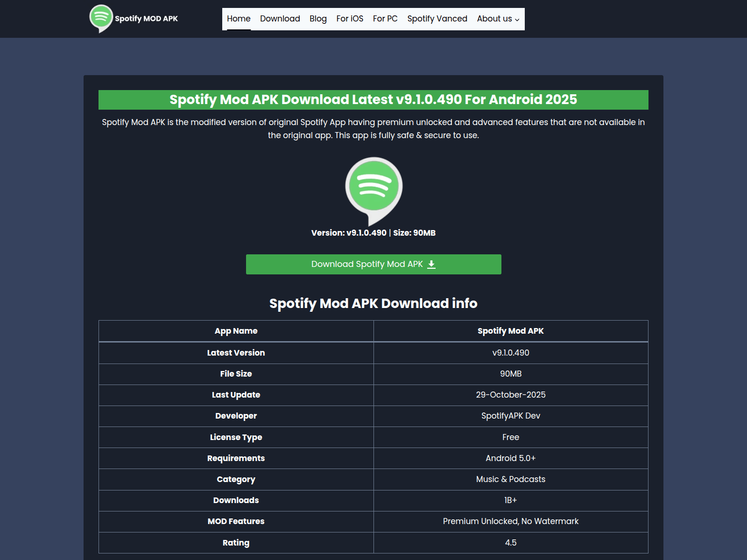This screenshot has width=747, height=560.
Task: Select the Free license value
Action: [511, 437]
